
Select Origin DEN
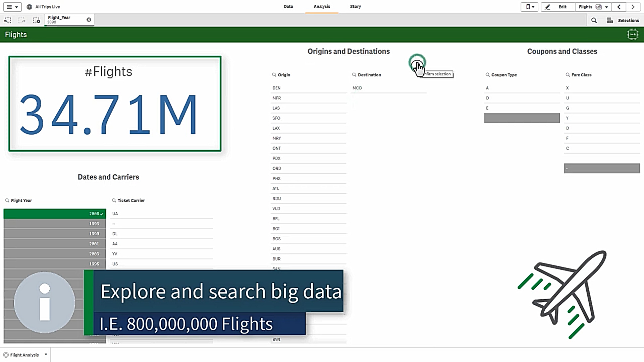[x=308, y=88]
